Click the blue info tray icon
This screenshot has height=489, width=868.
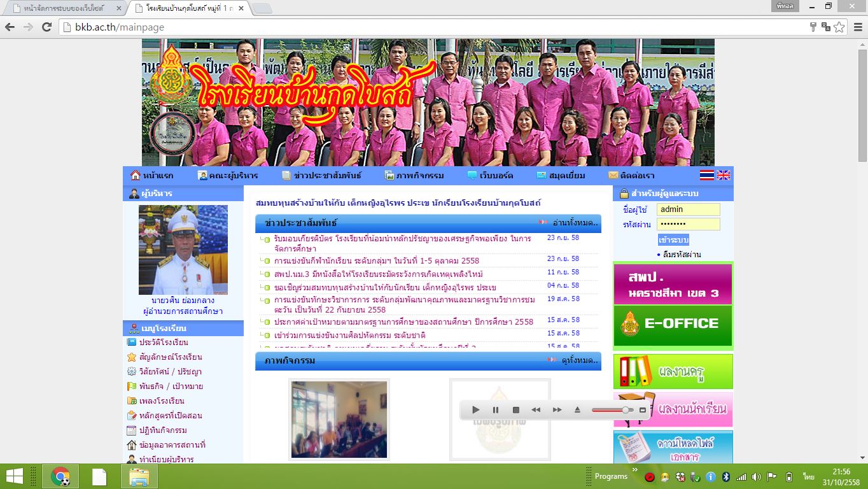(711, 477)
